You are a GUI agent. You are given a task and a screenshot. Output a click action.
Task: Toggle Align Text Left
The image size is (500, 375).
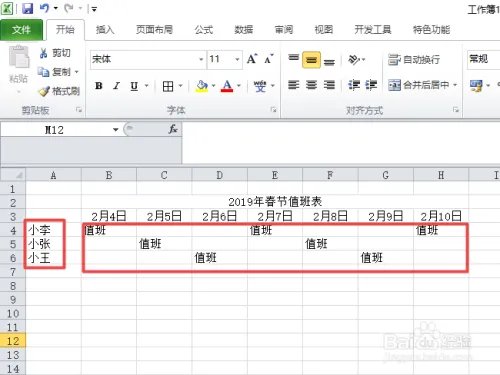click(x=293, y=85)
